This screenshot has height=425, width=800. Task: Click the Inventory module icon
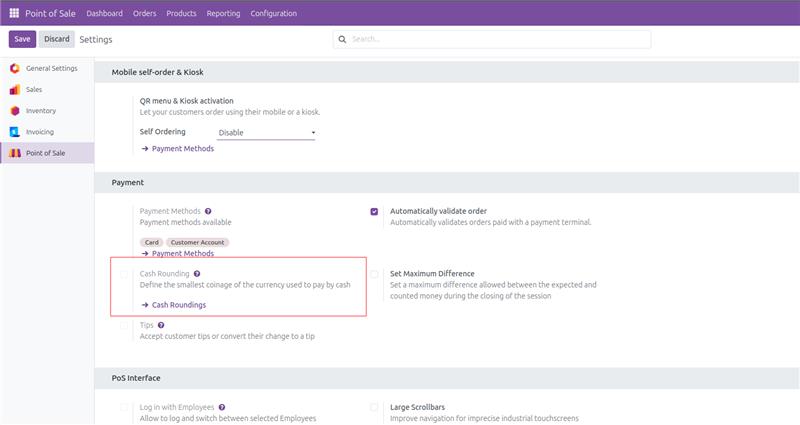pyautogui.click(x=14, y=110)
